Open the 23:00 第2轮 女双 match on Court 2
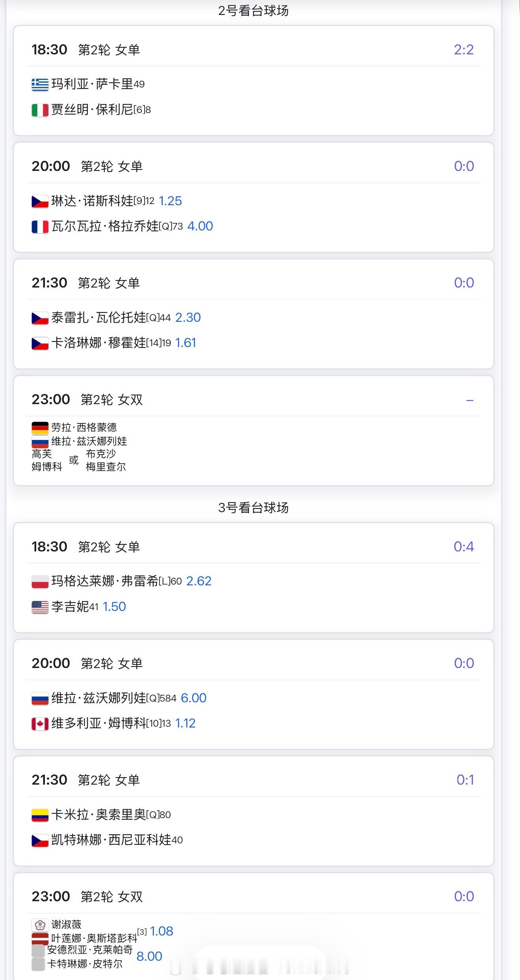The width and height of the screenshot is (520, 980). click(x=254, y=431)
